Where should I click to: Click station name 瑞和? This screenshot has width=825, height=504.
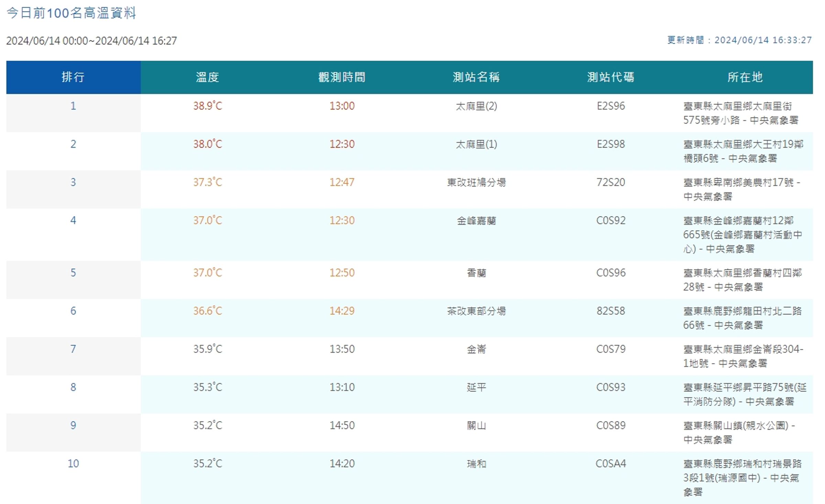point(476,464)
